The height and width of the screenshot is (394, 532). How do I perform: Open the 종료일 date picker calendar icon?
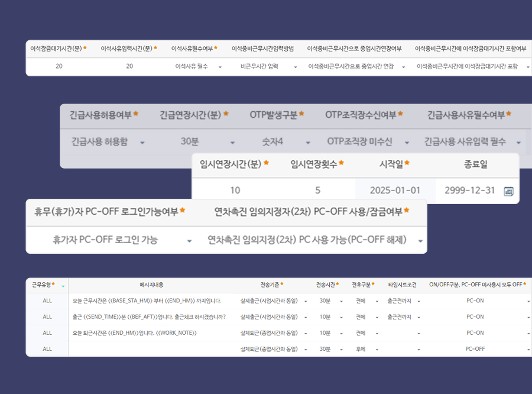510,191
